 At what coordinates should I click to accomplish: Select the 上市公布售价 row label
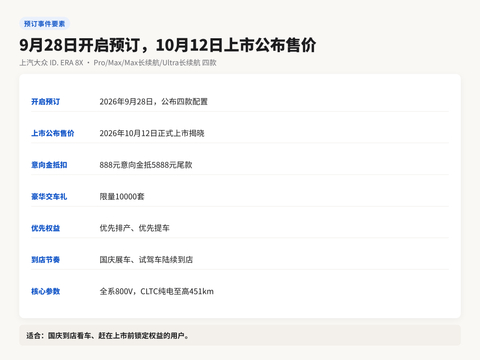pyautogui.click(x=53, y=133)
